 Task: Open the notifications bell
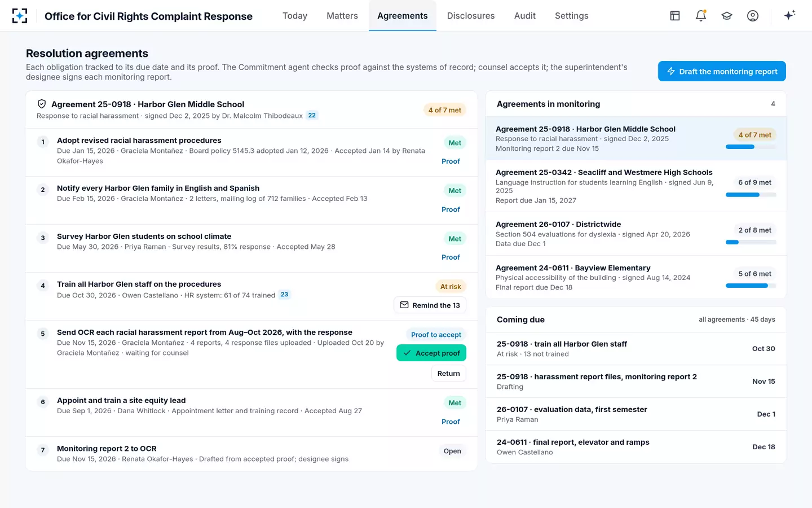tap(701, 16)
